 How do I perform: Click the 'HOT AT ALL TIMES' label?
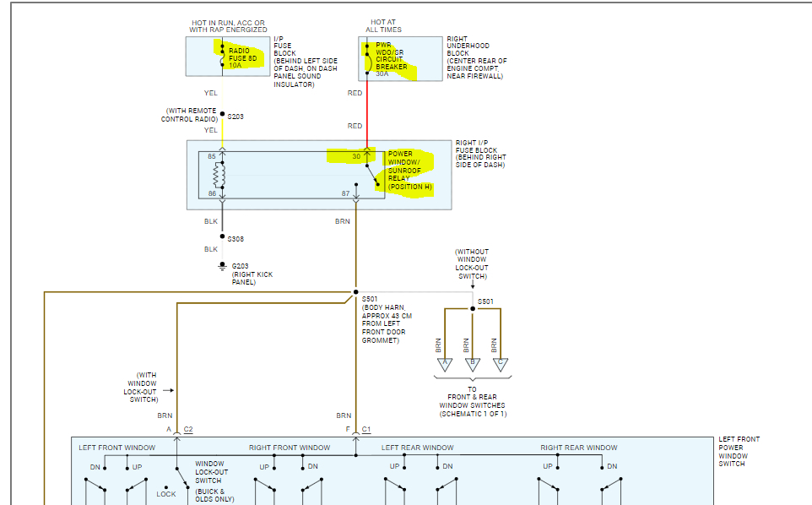click(383, 26)
